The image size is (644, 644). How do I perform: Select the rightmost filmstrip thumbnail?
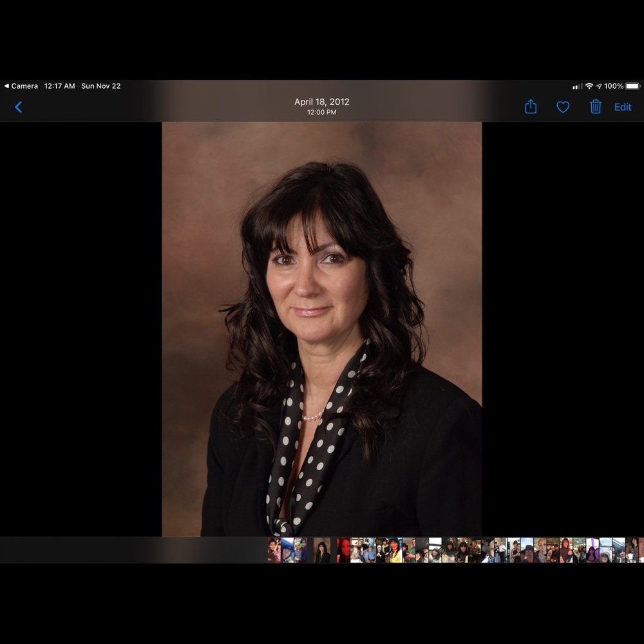pyautogui.click(x=639, y=551)
